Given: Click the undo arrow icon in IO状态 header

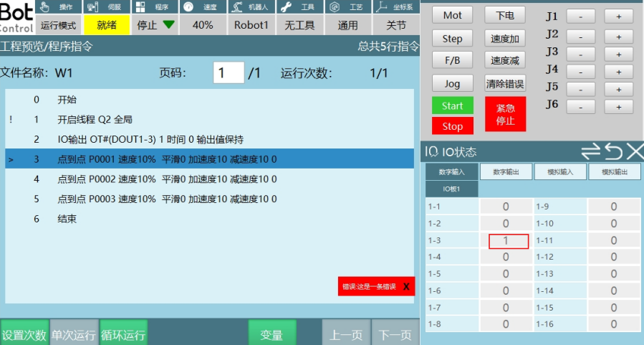Looking at the screenshot, I should click(x=613, y=151).
